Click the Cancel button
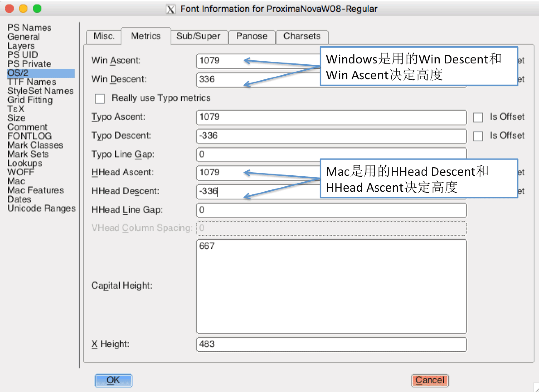 (430, 380)
